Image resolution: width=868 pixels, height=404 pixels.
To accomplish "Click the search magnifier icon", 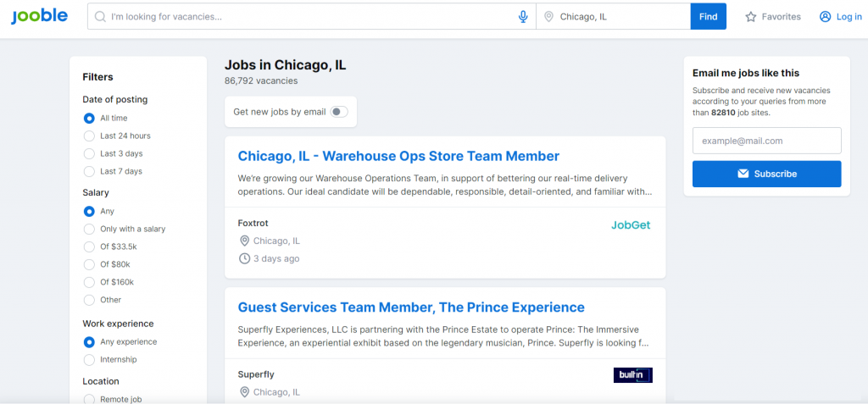I will [x=100, y=17].
